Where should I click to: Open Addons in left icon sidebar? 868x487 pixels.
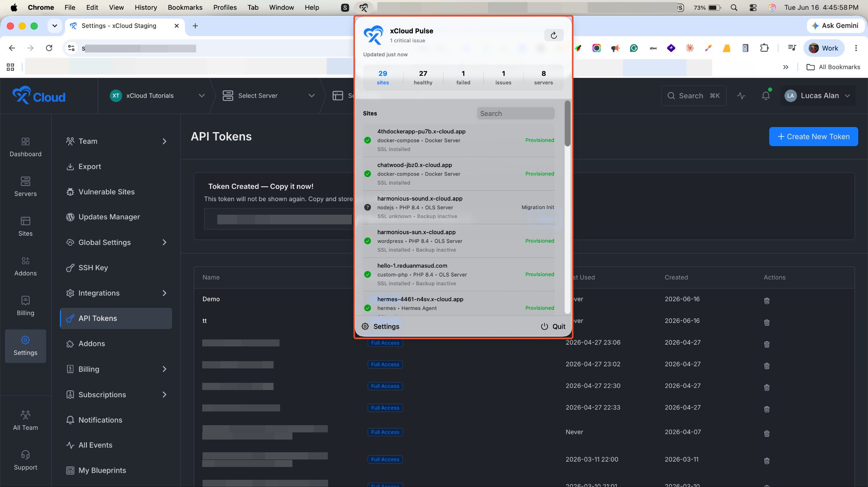pos(25,266)
